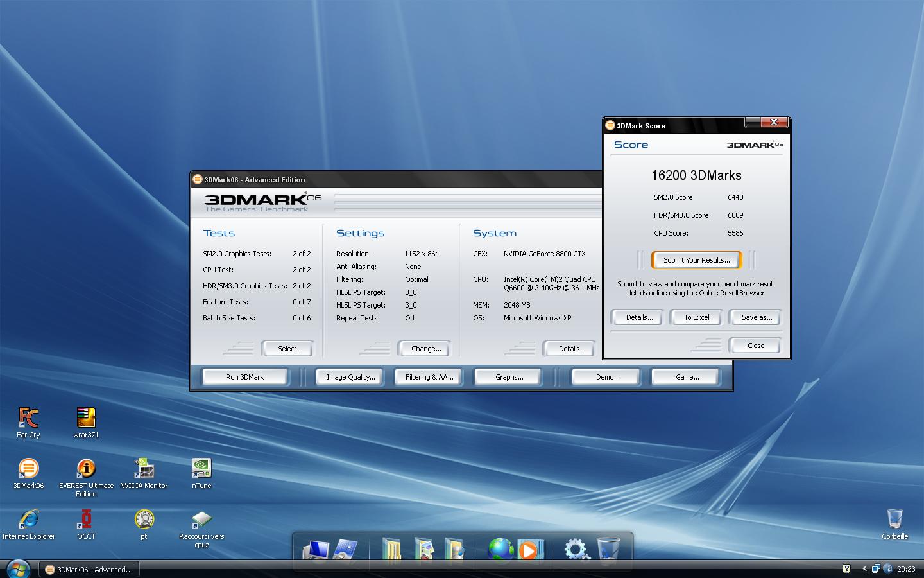Start the benchmark with Run 3DMark
This screenshot has width=924, height=578.
244,377
